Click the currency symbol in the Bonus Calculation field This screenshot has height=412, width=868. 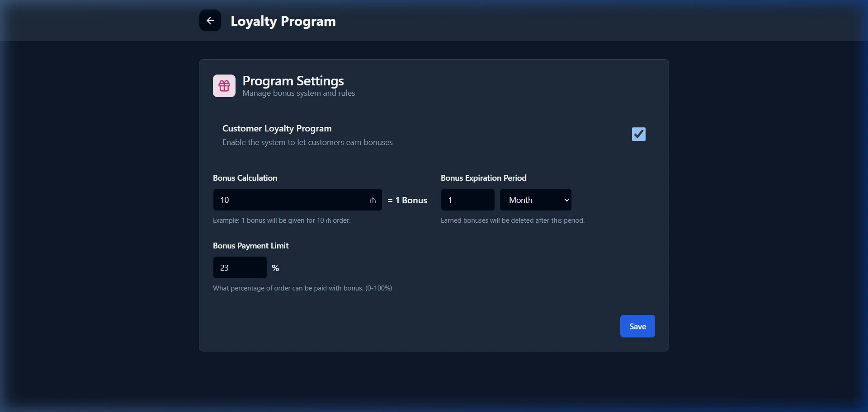click(373, 200)
